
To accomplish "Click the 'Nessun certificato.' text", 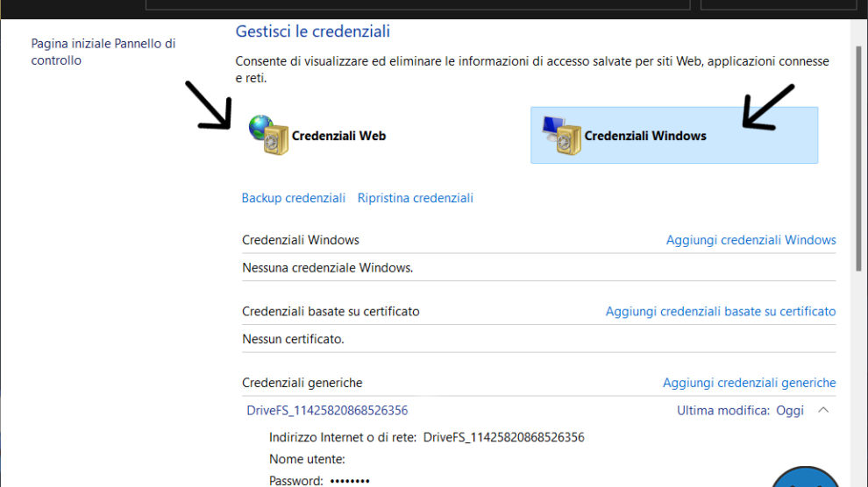I will click(293, 339).
